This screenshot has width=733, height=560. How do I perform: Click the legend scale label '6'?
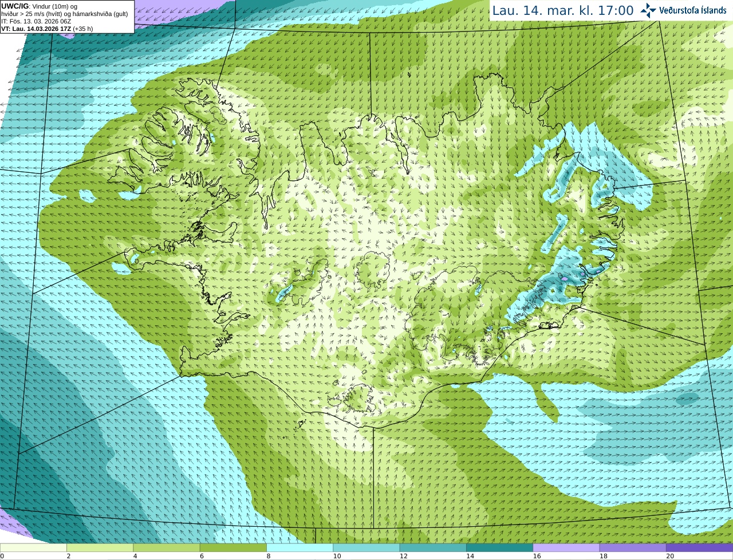pyautogui.click(x=202, y=556)
